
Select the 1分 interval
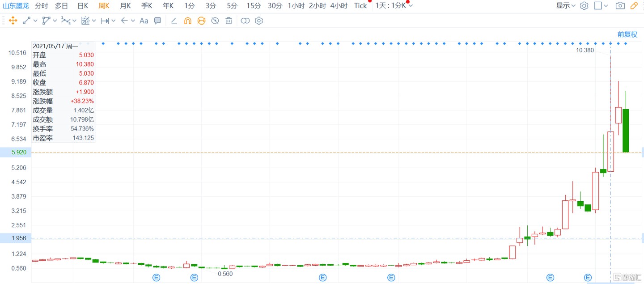click(190, 6)
